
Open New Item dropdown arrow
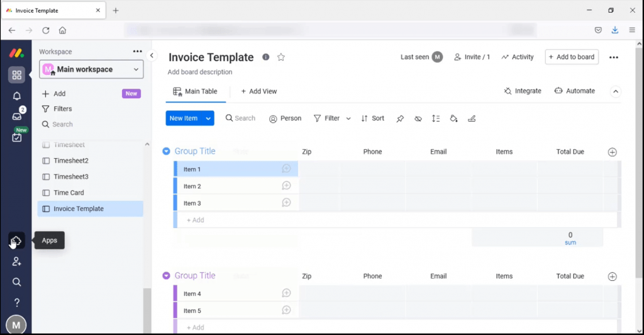click(x=208, y=118)
